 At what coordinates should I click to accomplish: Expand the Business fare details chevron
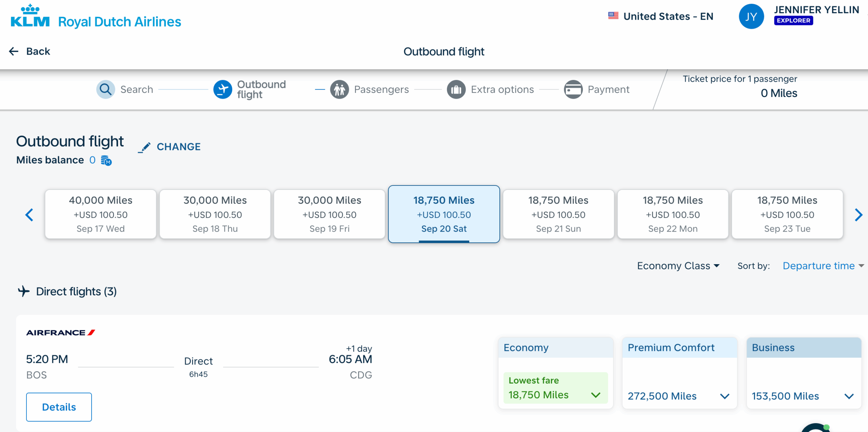coord(849,396)
